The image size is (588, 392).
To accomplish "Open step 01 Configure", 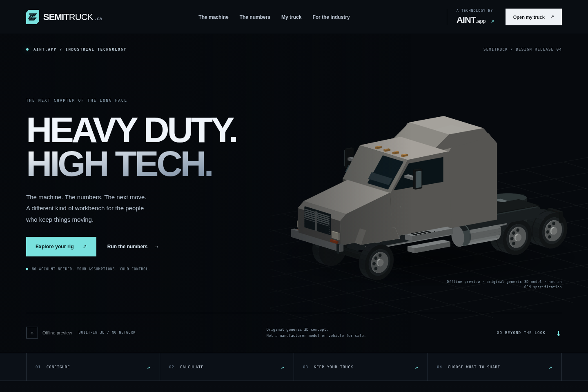I will (x=93, y=367).
